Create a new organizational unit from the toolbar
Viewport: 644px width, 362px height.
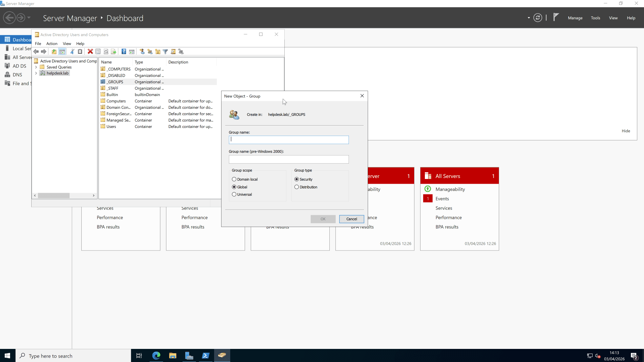[158, 51]
